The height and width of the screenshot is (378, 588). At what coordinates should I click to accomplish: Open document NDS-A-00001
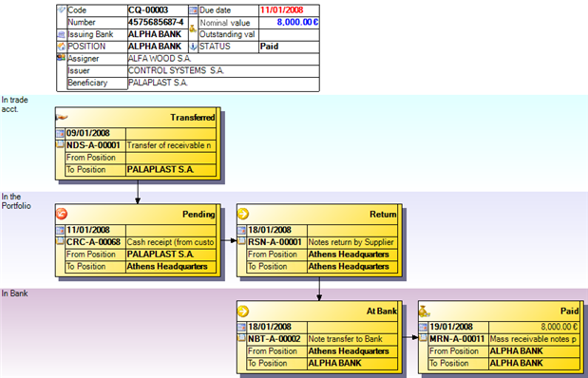coord(93,145)
